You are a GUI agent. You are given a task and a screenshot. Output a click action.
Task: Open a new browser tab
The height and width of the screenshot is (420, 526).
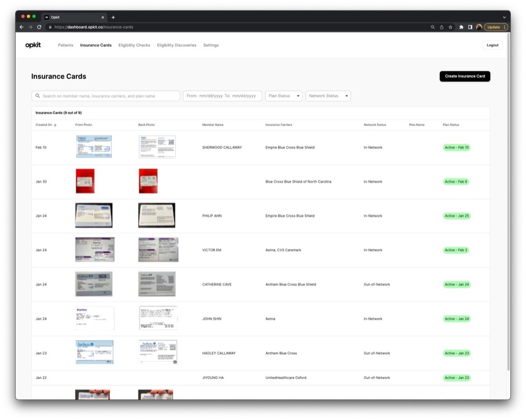[x=114, y=17]
